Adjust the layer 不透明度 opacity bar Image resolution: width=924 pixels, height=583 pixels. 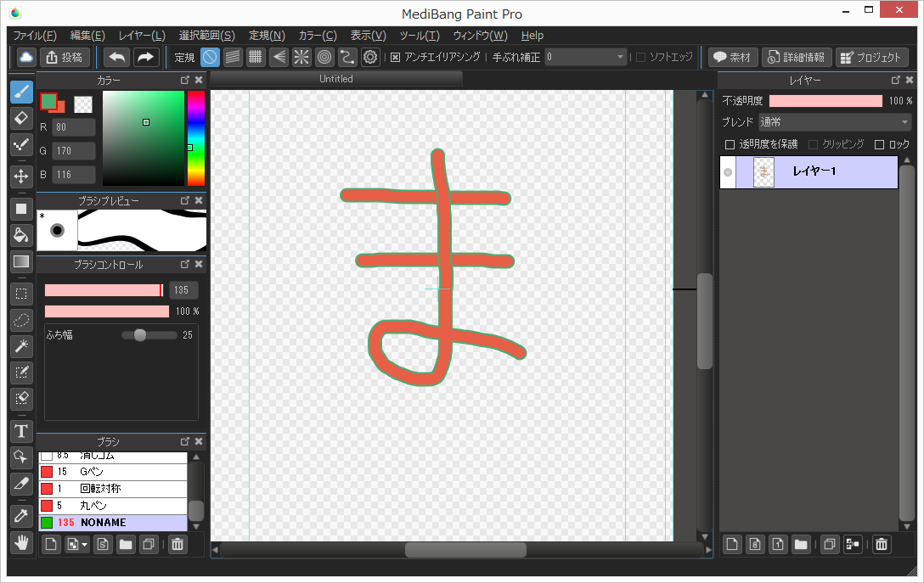click(825, 101)
